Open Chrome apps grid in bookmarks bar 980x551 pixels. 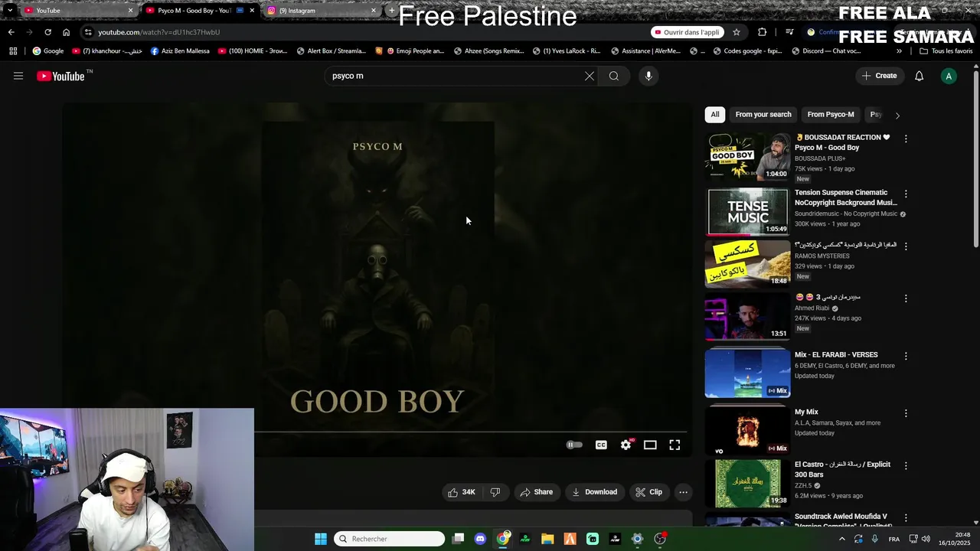[x=13, y=51]
